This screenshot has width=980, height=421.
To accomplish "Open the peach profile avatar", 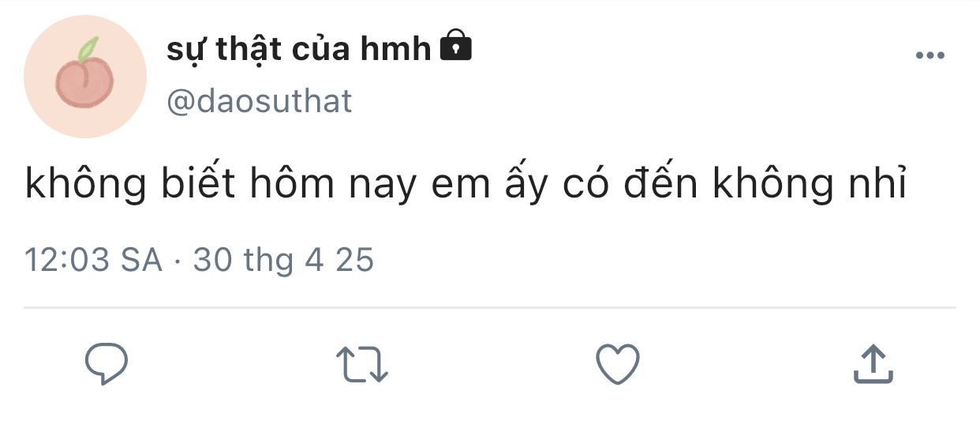I will pos(84,77).
